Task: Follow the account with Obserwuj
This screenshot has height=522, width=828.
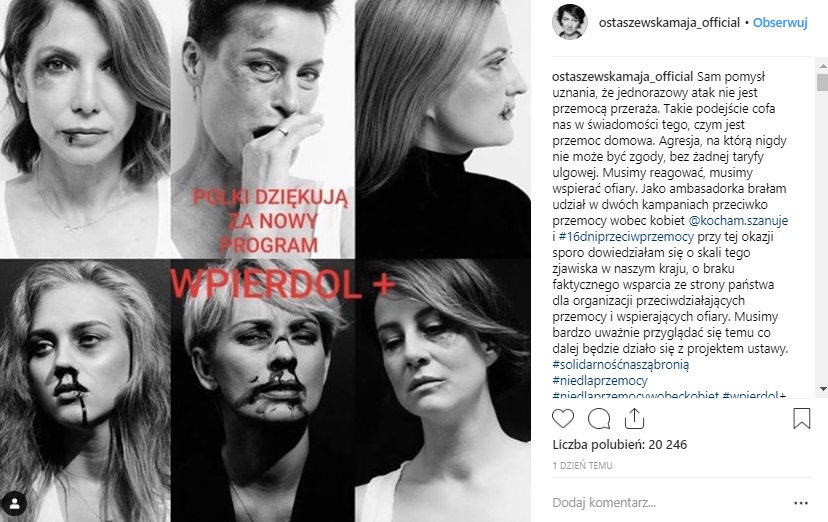Action: [x=780, y=23]
